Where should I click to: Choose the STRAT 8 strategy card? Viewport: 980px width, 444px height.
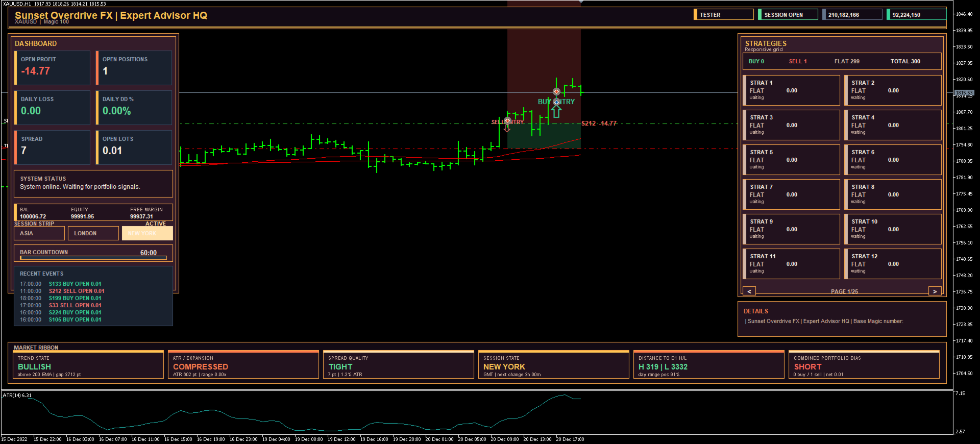pyautogui.click(x=893, y=194)
